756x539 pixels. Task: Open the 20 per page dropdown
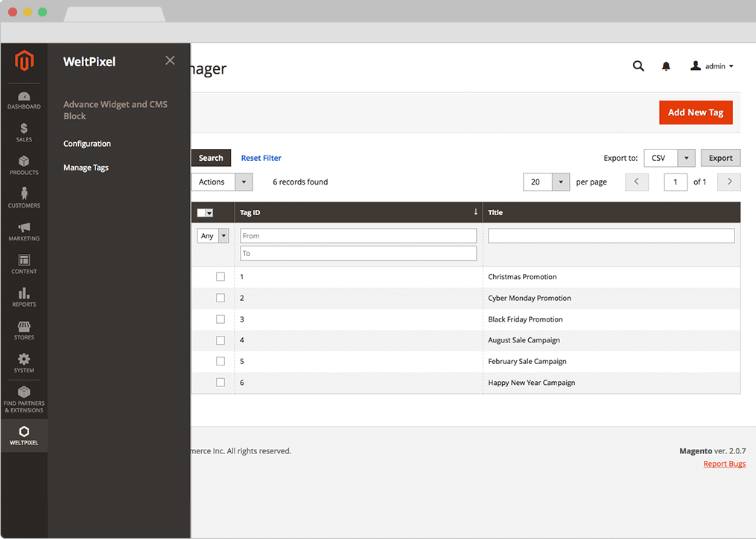(546, 182)
